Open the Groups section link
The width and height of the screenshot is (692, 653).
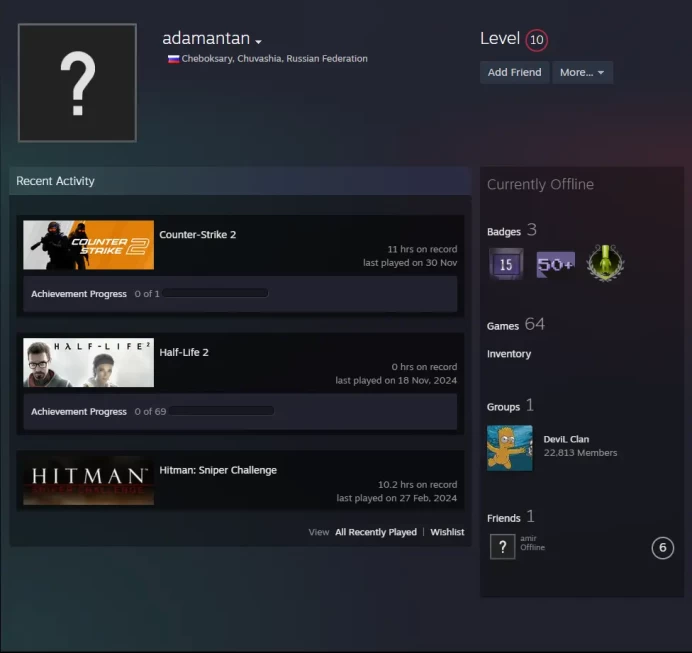tap(510, 405)
